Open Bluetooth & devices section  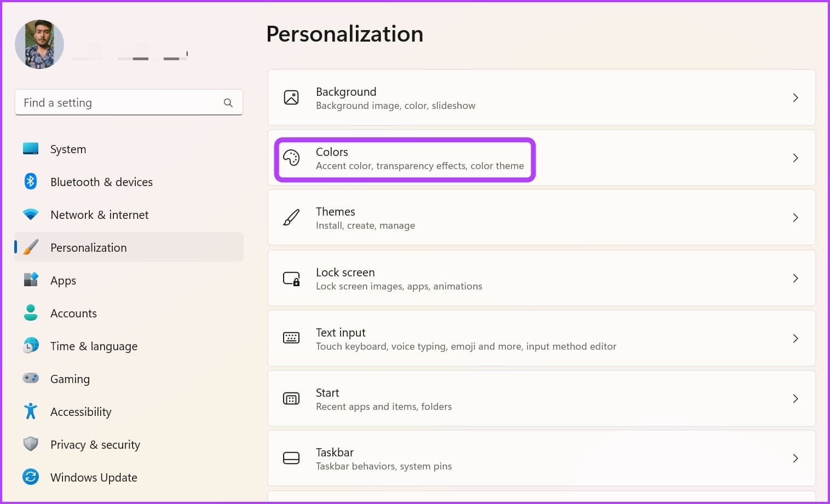pyautogui.click(x=129, y=182)
